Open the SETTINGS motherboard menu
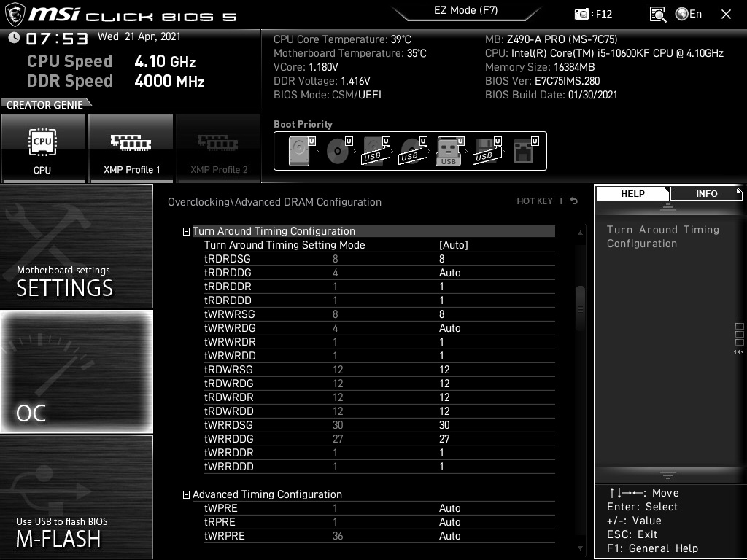The image size is (747, 560). click(76, 246)
